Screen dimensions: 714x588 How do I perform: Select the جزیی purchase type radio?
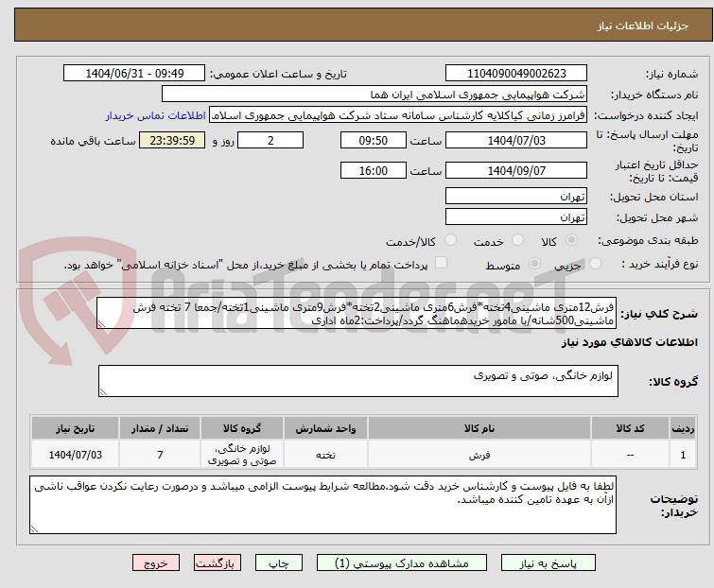[x=595, y=264]
